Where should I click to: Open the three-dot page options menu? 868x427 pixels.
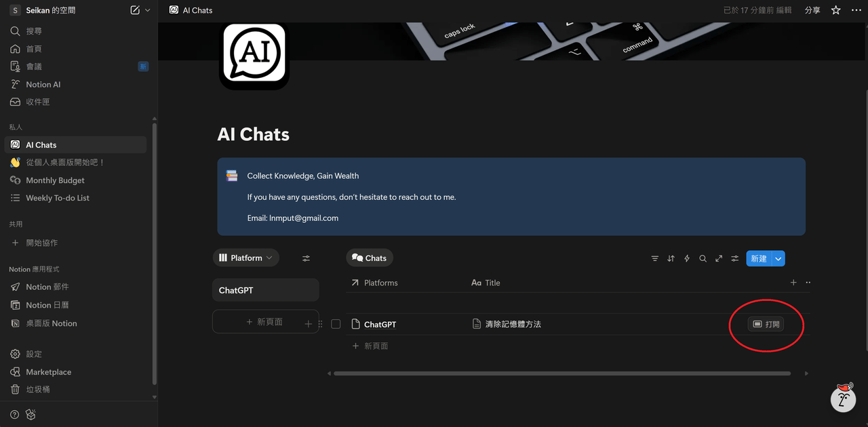pos(856,10)
